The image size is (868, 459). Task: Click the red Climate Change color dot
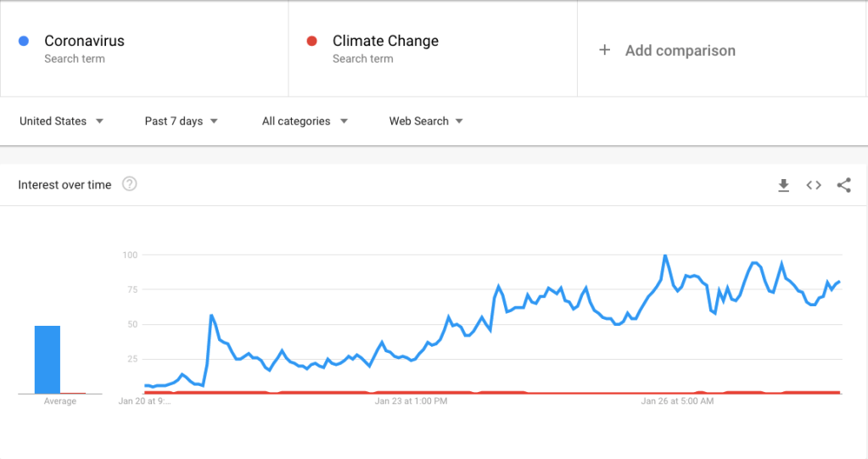(312, 41)
